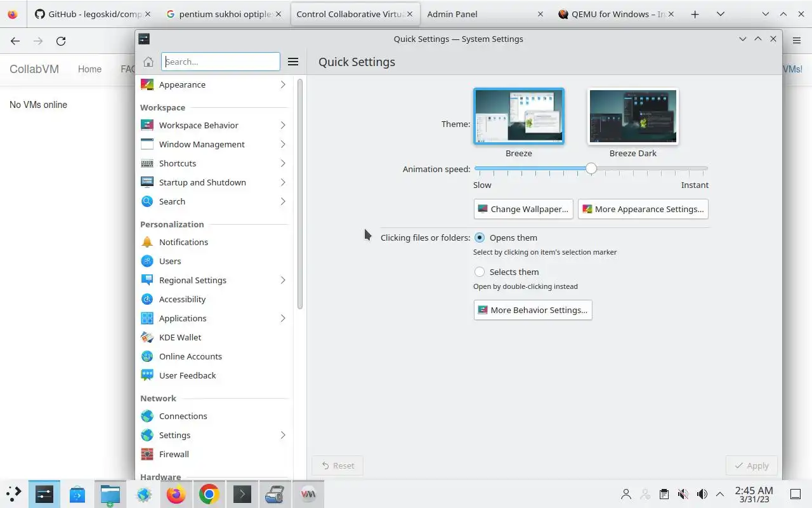Click the animation speed slider handle
Viewport: 812px width, 508px height.
591,169
